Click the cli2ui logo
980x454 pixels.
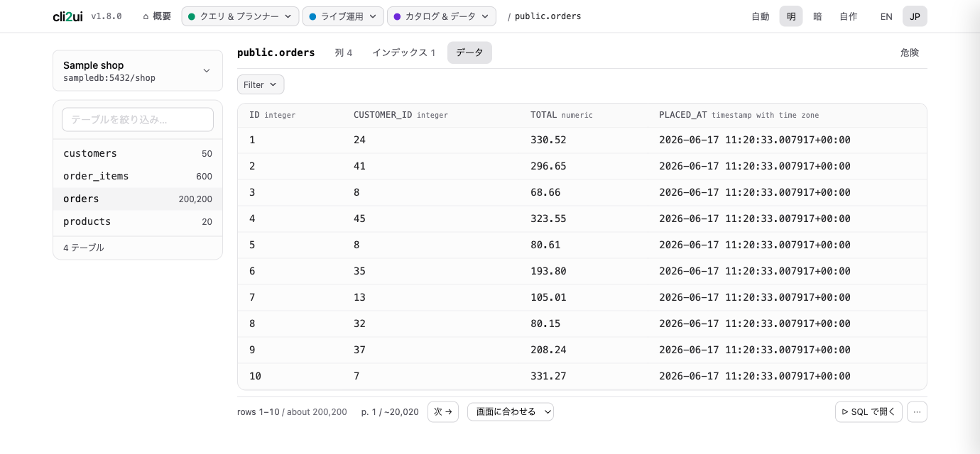[67, 16]
